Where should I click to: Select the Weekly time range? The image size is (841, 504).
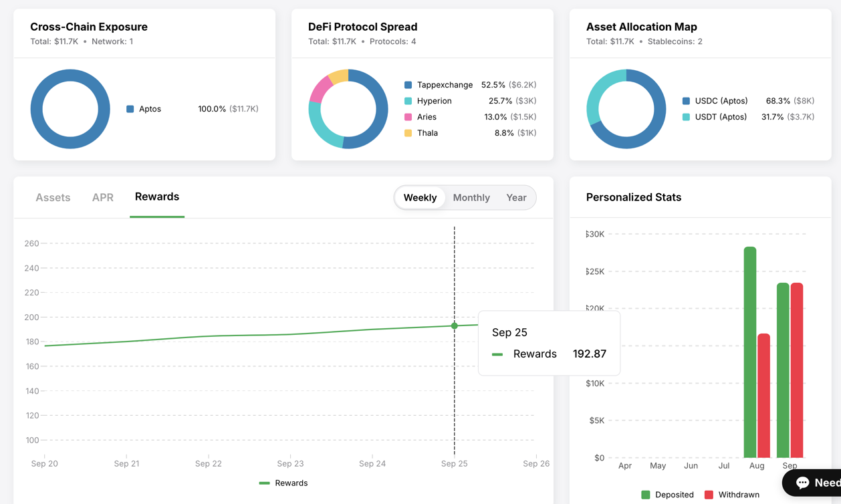point(420,198)
